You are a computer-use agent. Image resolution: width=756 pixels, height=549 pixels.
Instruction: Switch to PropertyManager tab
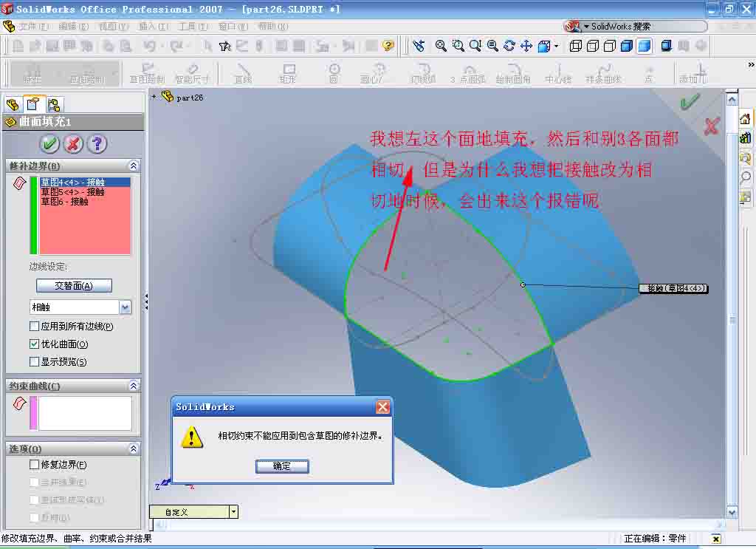[x=33, y=104]
